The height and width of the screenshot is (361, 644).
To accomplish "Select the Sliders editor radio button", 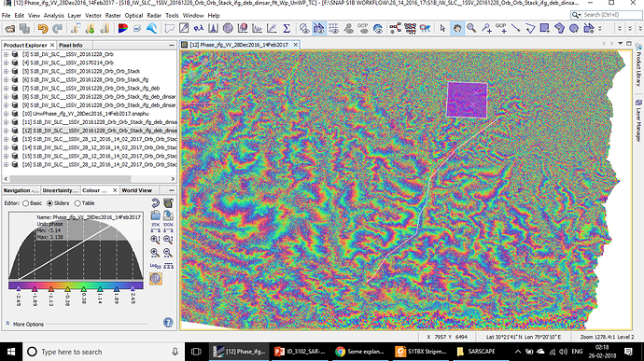I will (x=50, y=203).
